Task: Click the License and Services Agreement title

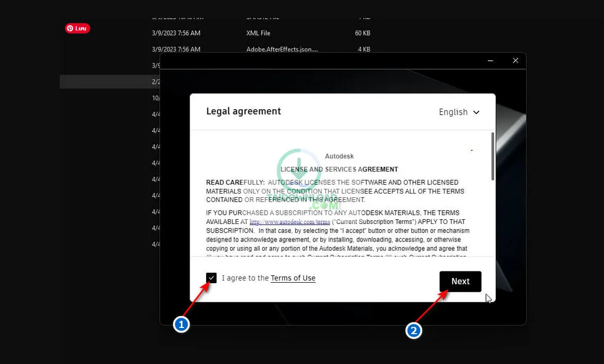Action: (340, 169)
